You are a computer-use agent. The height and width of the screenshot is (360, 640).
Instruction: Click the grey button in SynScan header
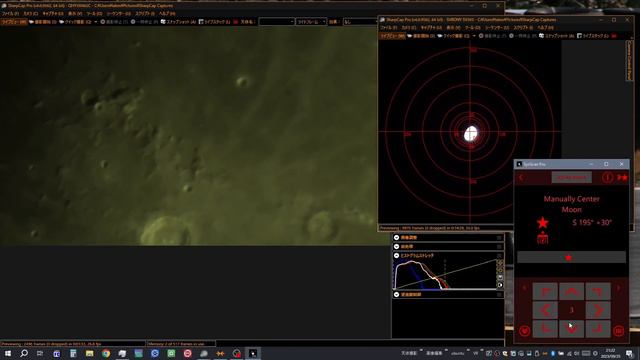click(571, 178)
